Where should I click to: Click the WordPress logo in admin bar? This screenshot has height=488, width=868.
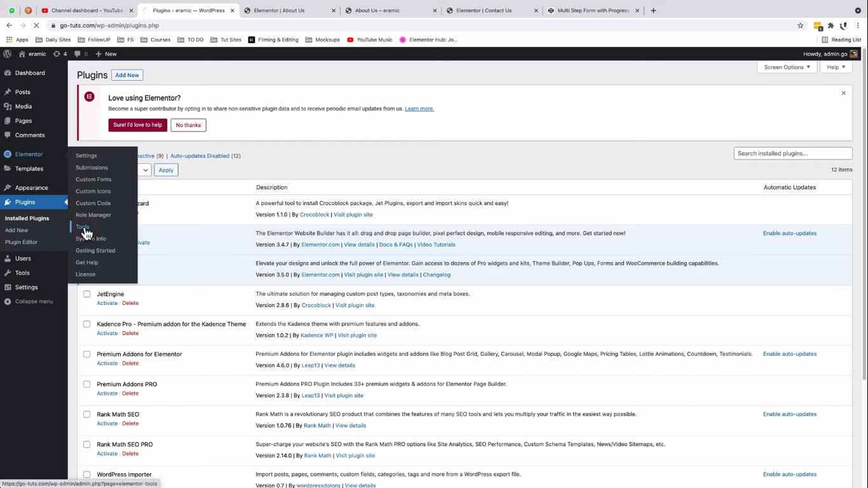click(8, 54)
